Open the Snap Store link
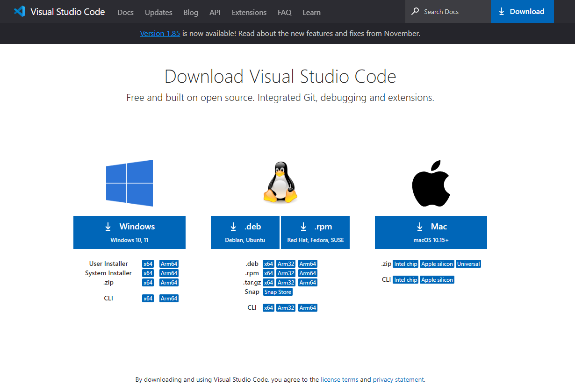The image size is (575, 392). click(x=278, y=292)
